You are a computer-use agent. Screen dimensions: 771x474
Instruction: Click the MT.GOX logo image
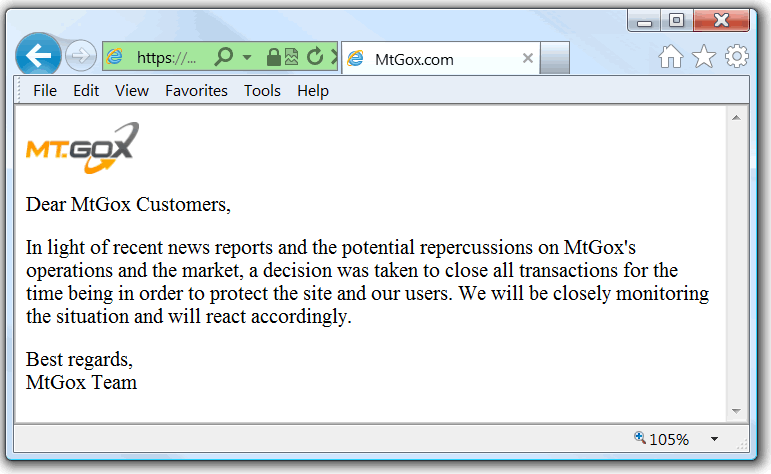coord(83,148)
